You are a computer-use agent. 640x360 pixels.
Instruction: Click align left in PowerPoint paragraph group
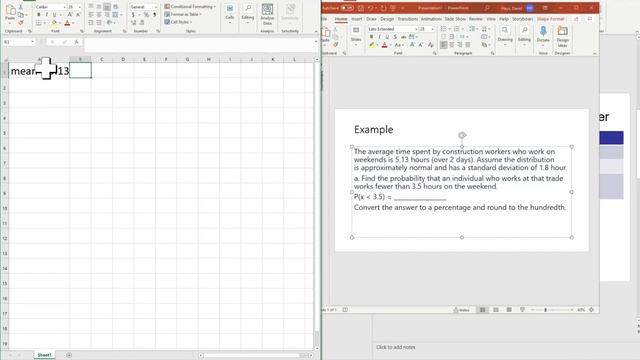444,44
